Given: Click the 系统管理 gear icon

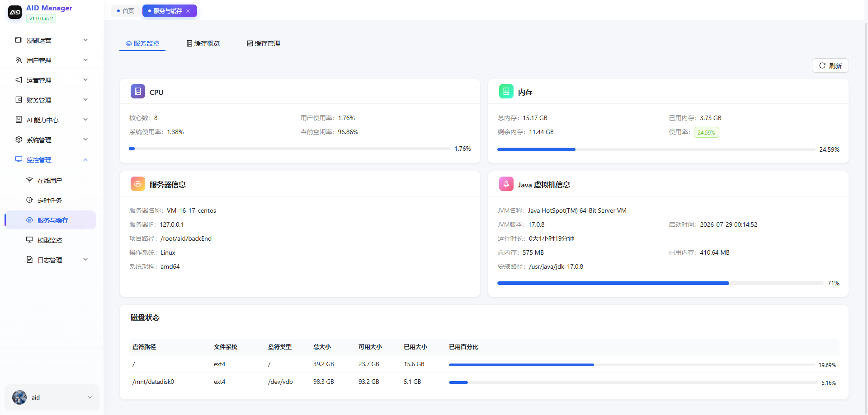Looking at the screenshot, I should [19, 140].
